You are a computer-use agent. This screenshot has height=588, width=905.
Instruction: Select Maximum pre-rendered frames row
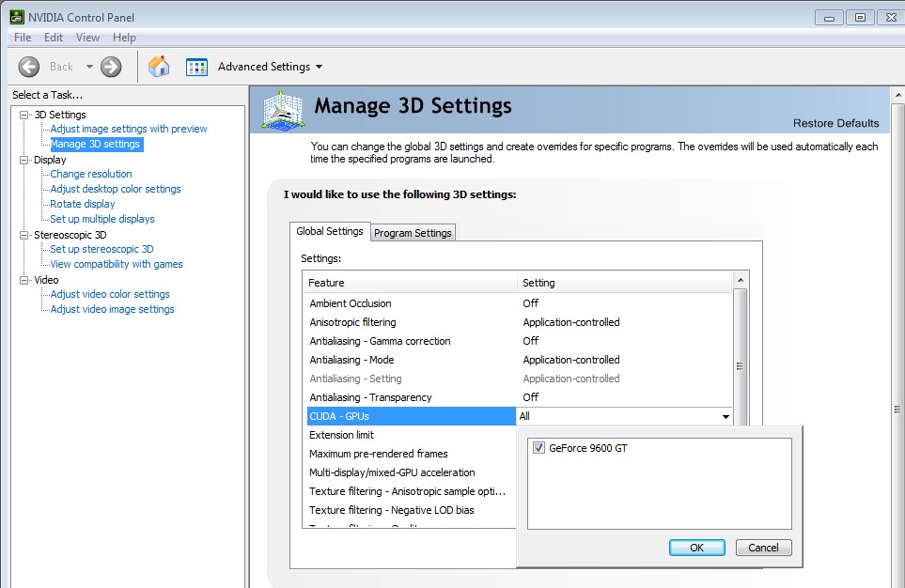[410, 454]
